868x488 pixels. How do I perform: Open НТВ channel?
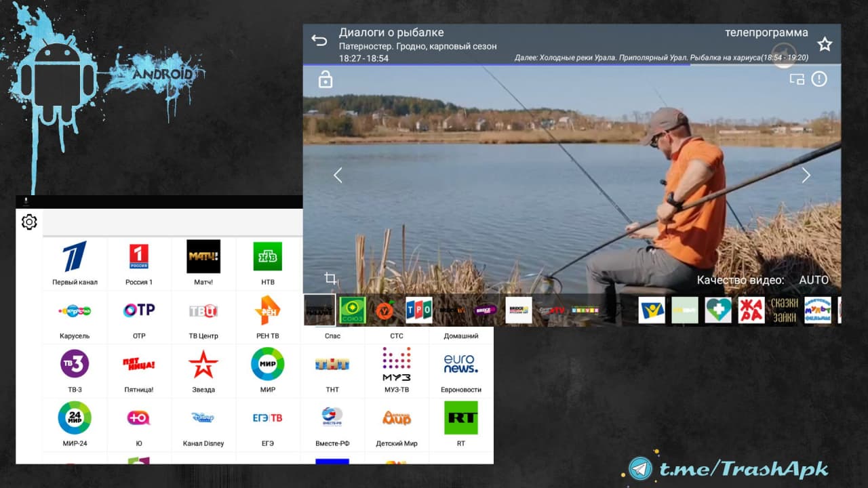(268, 264)
